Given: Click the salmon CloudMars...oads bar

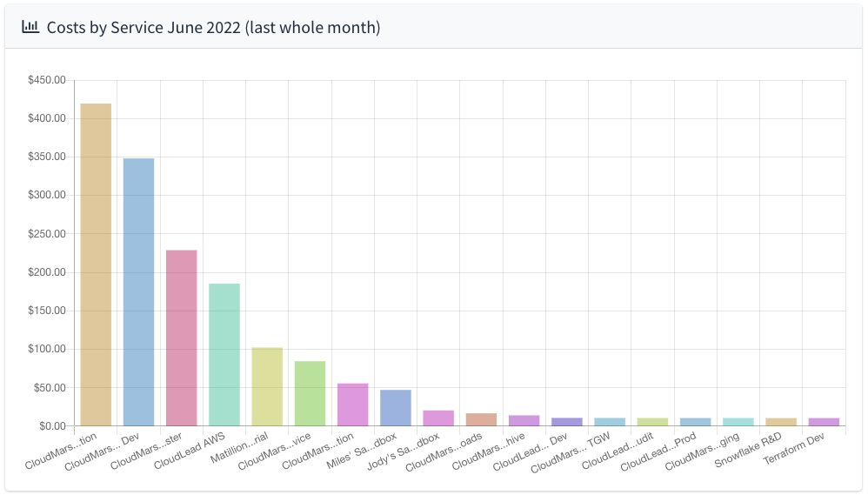Looking at the screenshot, I should [x=481, y=420].
